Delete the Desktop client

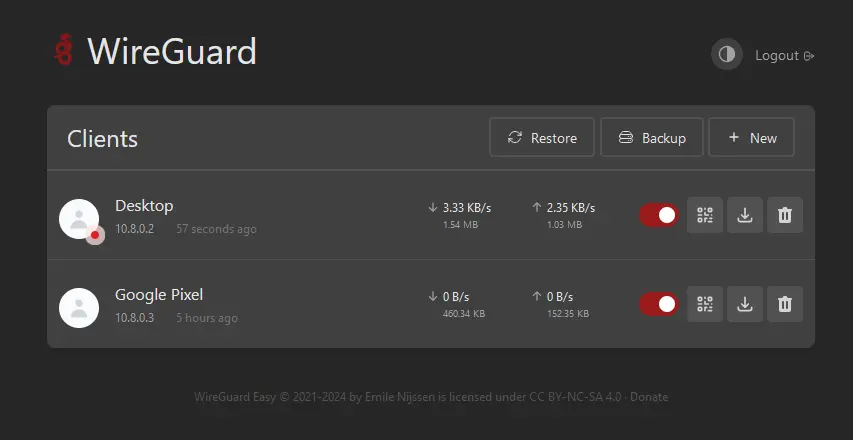pos(785,215)
